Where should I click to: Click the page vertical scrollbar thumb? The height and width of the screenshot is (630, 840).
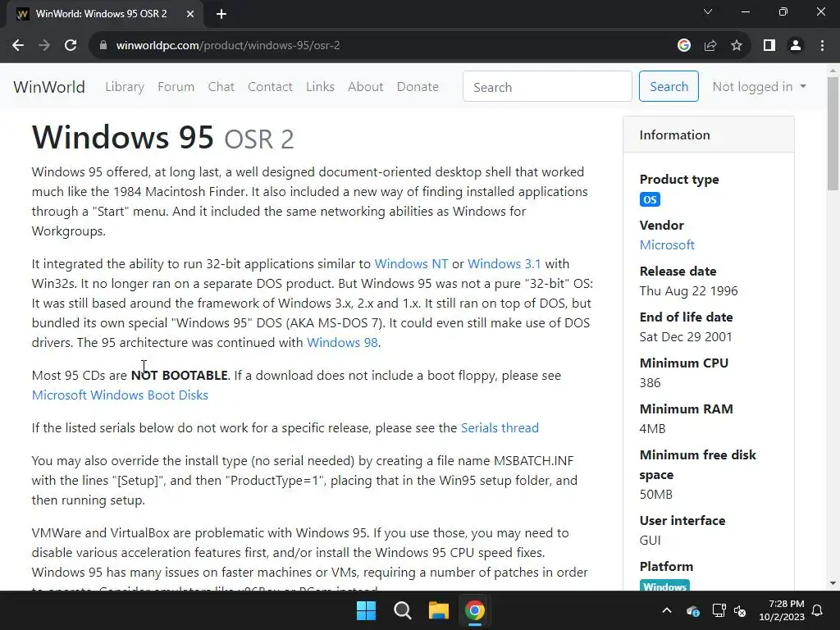coord(833,133)
